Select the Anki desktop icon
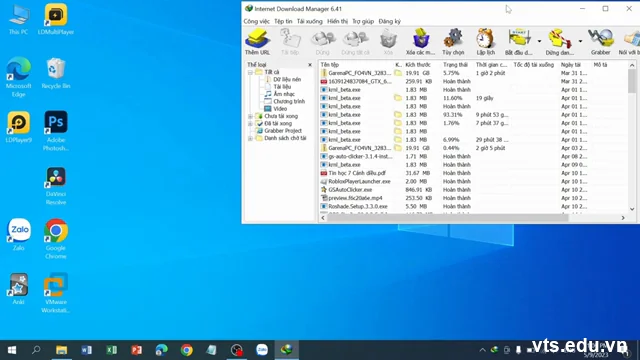Screen dimensions: 640x360 tap(18, 289)
